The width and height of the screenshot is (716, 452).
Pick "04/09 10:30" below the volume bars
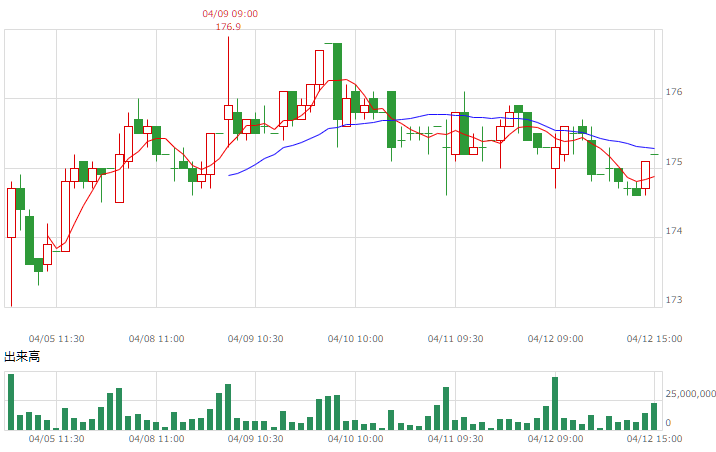255,439
